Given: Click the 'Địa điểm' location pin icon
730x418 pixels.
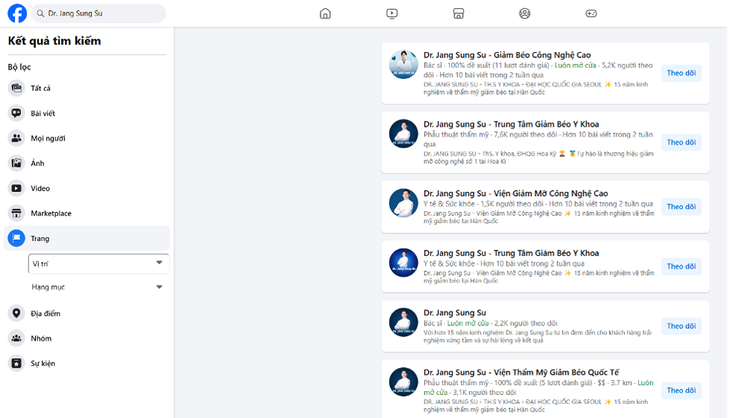Looking at the screenshot, I should 16,313.
